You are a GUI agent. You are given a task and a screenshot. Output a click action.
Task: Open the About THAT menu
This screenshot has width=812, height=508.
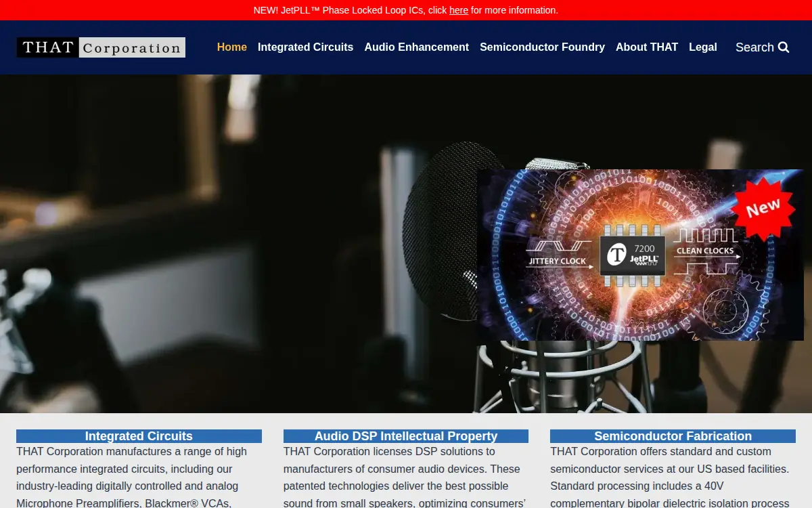click(647, 47)
